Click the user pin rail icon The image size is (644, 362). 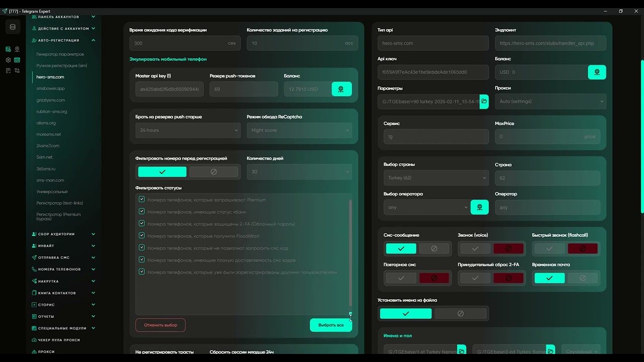tap(17, 49)
